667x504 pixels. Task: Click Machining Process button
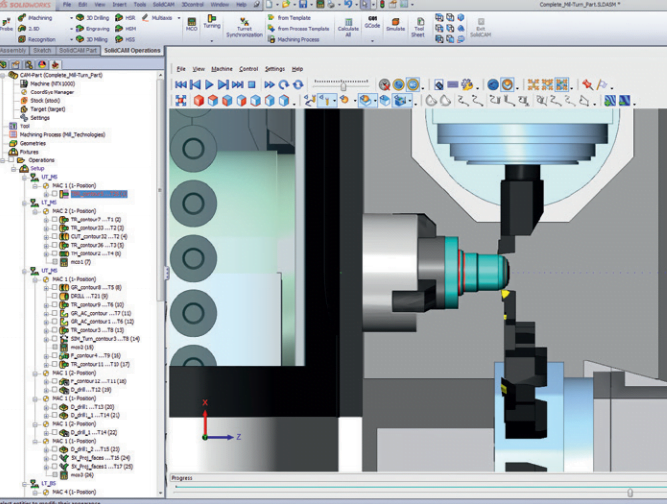coord(294,39)
